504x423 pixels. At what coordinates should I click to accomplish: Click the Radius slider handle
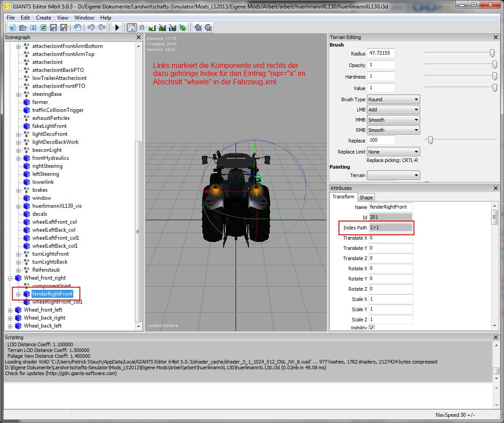point(492,53)
